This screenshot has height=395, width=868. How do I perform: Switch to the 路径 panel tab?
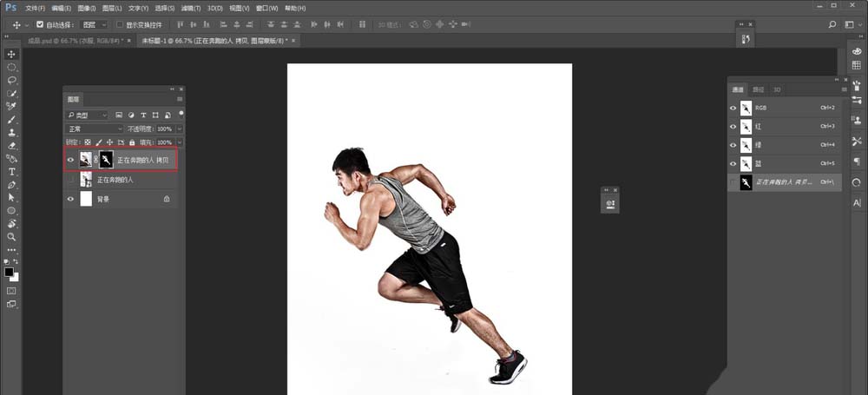click(758, 89)
